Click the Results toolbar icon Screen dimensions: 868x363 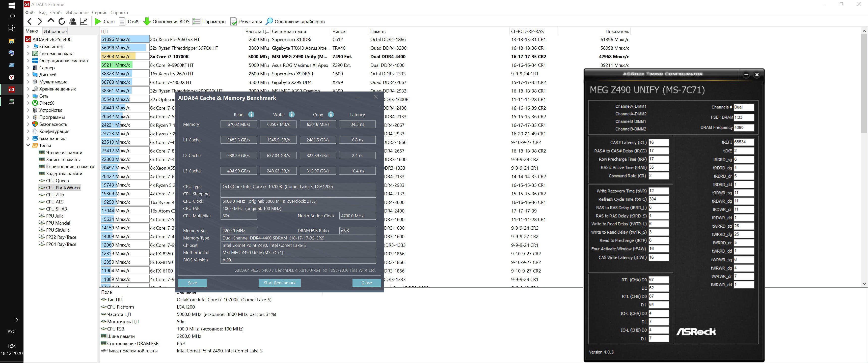(233, 21)
